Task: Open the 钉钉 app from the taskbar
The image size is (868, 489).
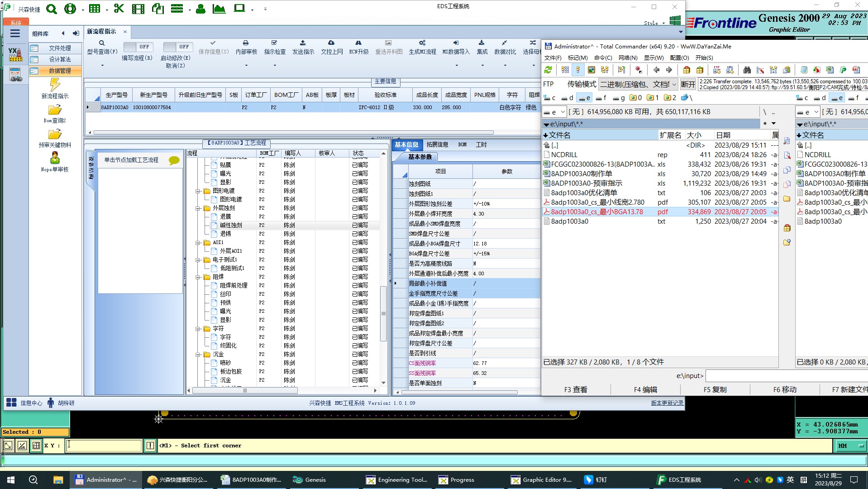Action: coord(596,480)
